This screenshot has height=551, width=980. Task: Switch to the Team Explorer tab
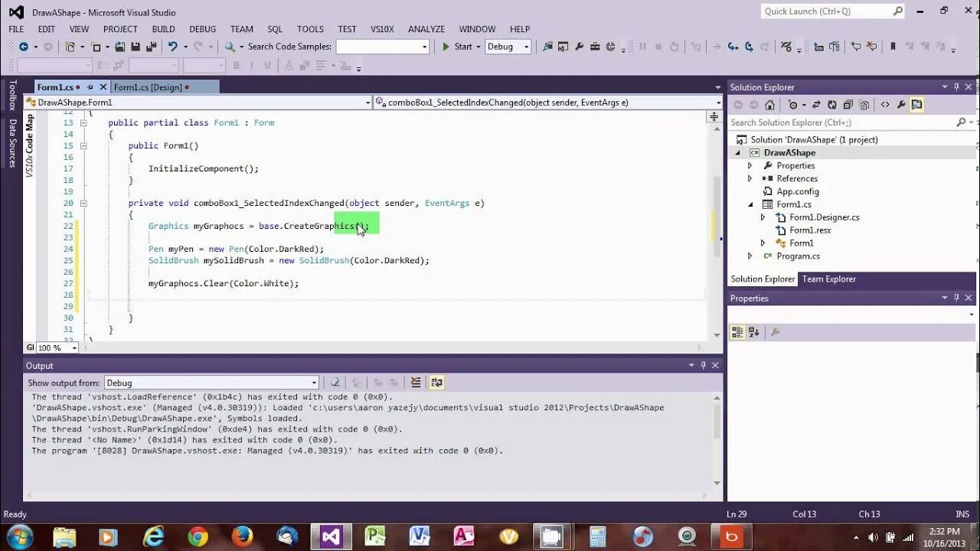point(828,279)
